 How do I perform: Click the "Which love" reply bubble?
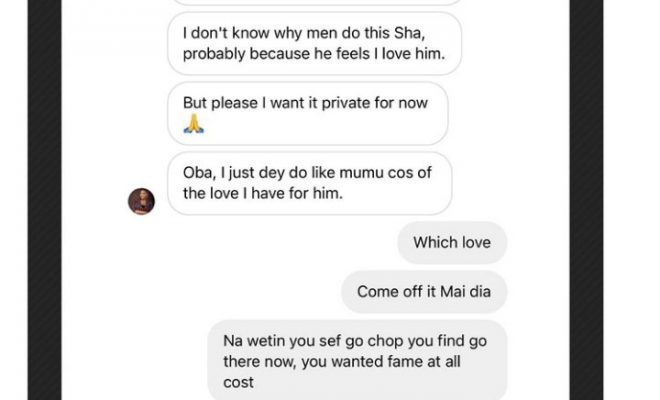pos(451,243)
